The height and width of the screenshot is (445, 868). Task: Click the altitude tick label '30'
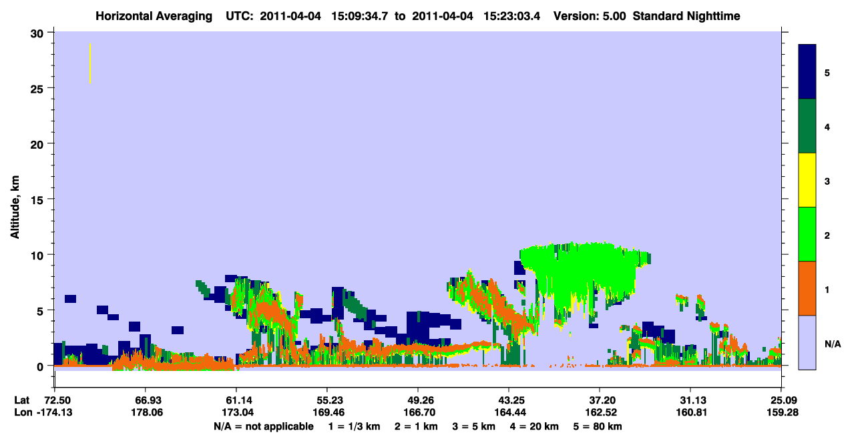tap(37, 33)
